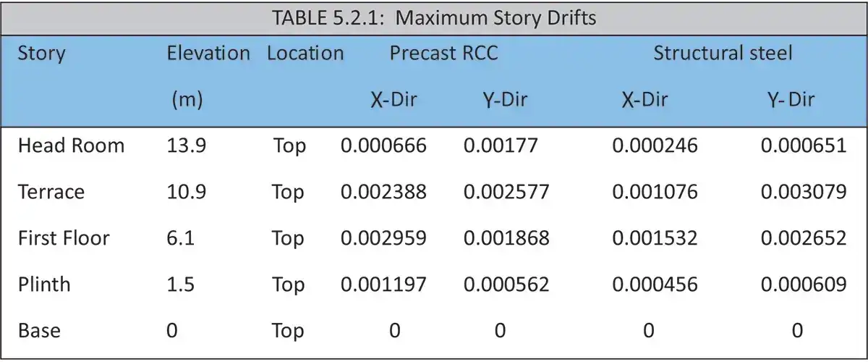
Task: Click the drift value 0.000609
Action: click(x=803, y=285)
